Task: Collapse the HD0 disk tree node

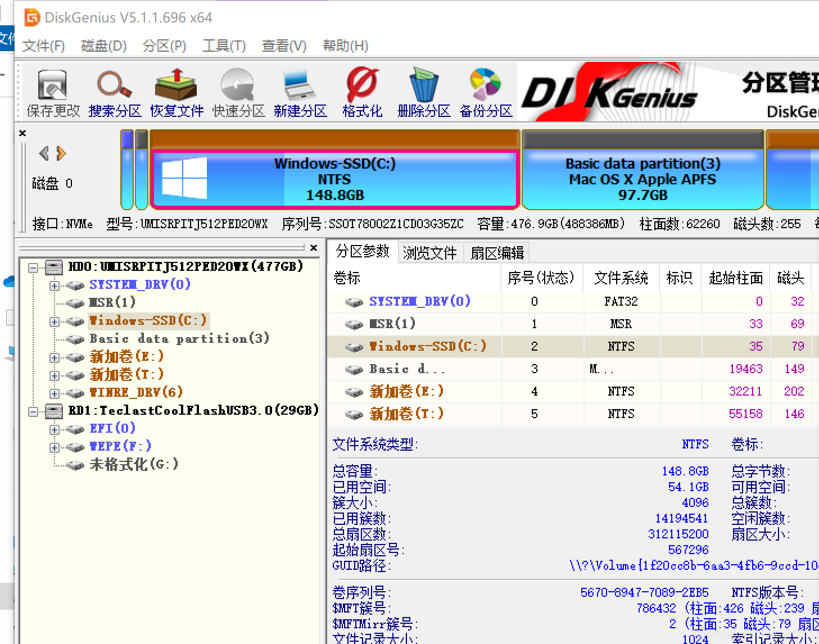Action: 33,267
